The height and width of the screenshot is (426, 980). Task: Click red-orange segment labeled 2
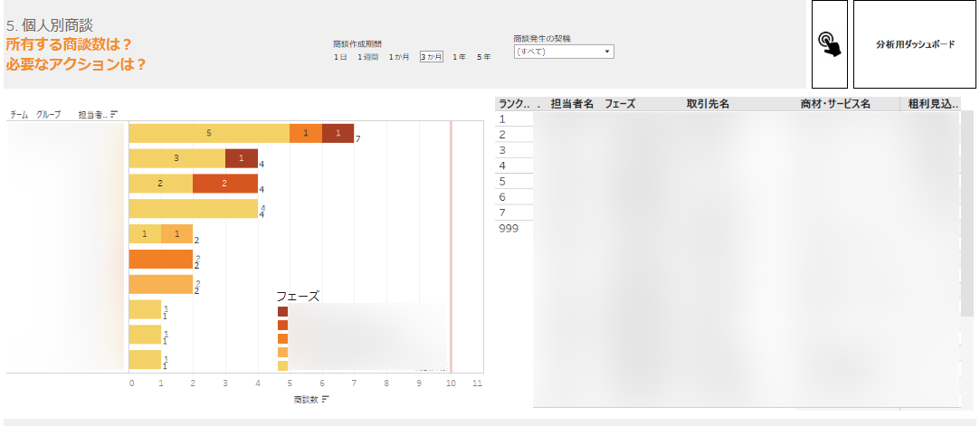(225, 184)
